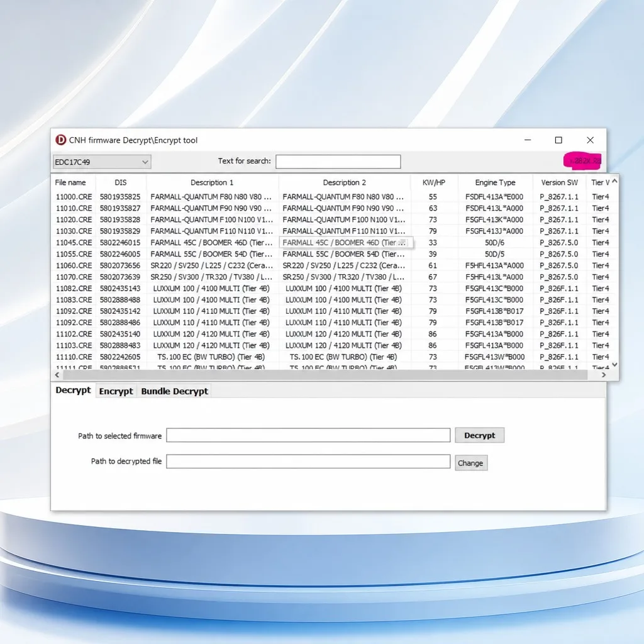Select file 11020.CRE row
This screenshot has height=644, width=644.
(331, 219)
